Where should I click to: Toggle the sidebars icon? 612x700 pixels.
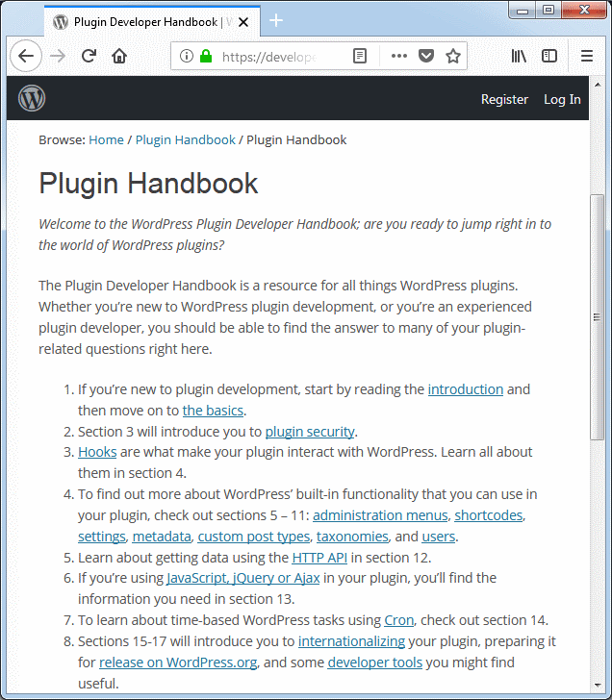point(549,56)
